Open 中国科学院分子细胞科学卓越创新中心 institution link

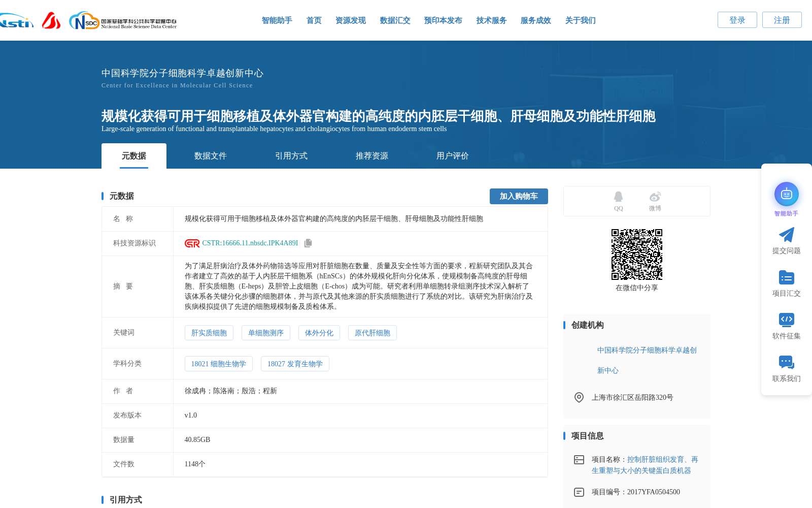[647, 360]
